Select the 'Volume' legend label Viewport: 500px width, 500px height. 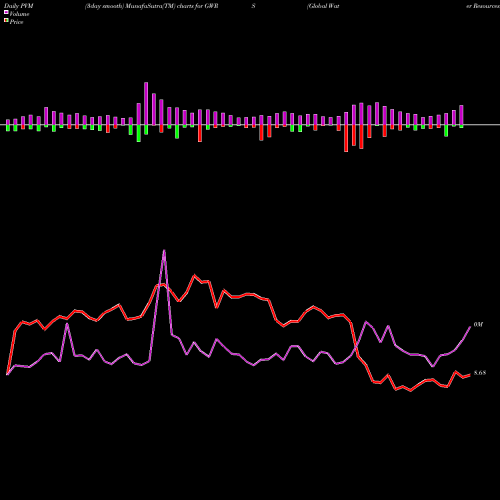(19, 14)
